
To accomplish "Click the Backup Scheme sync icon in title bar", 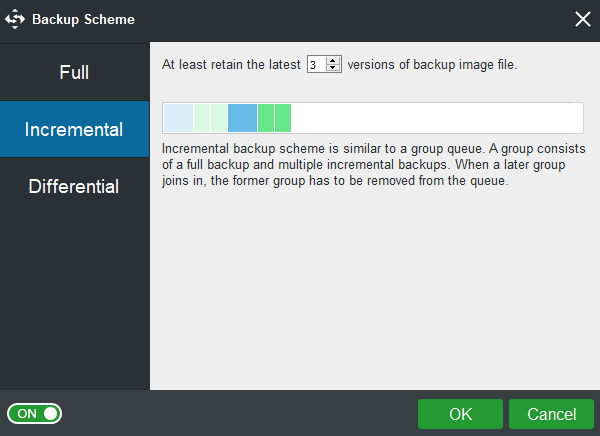I will 15,19.
